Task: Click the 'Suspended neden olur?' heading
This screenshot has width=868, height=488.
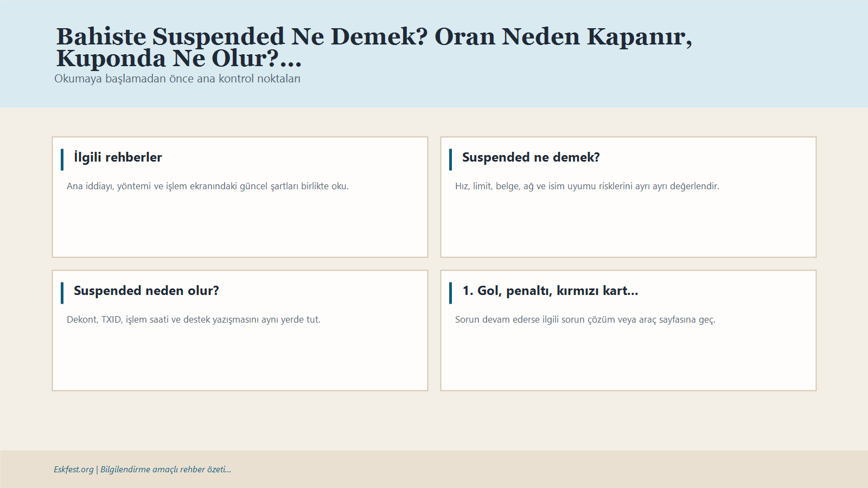Action: (146, 291)
